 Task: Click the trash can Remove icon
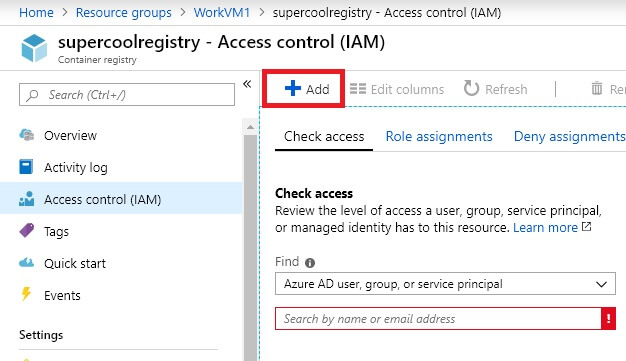597,88
